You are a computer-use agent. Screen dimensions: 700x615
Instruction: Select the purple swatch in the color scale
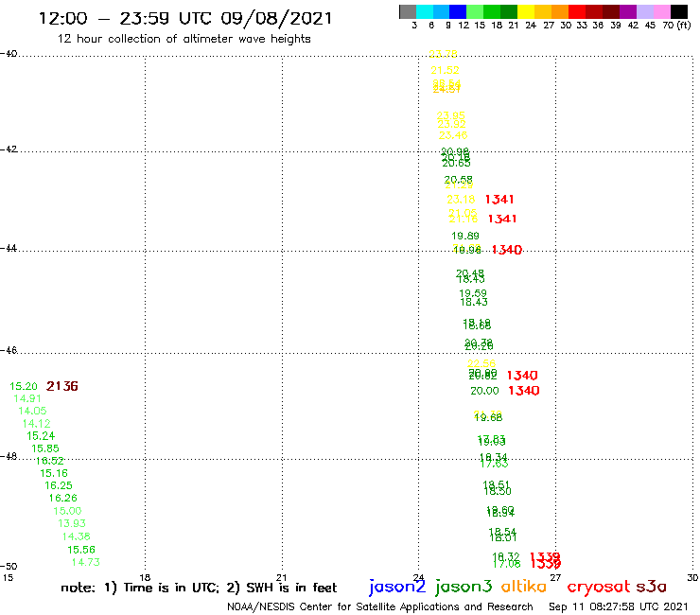click(628, 11)
